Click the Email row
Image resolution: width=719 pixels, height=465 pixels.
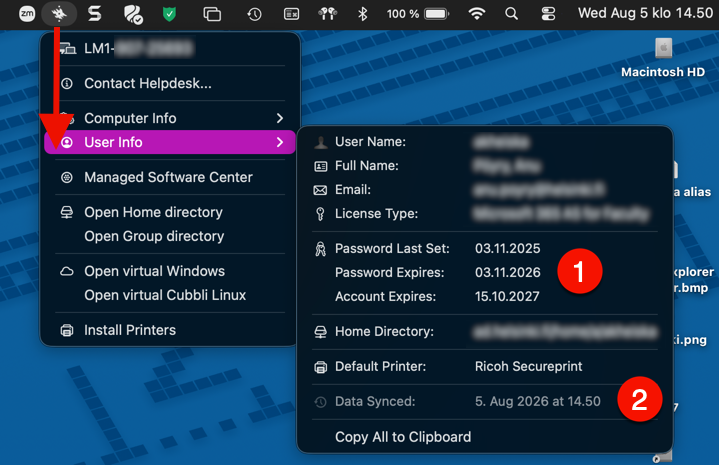[485, 190]
